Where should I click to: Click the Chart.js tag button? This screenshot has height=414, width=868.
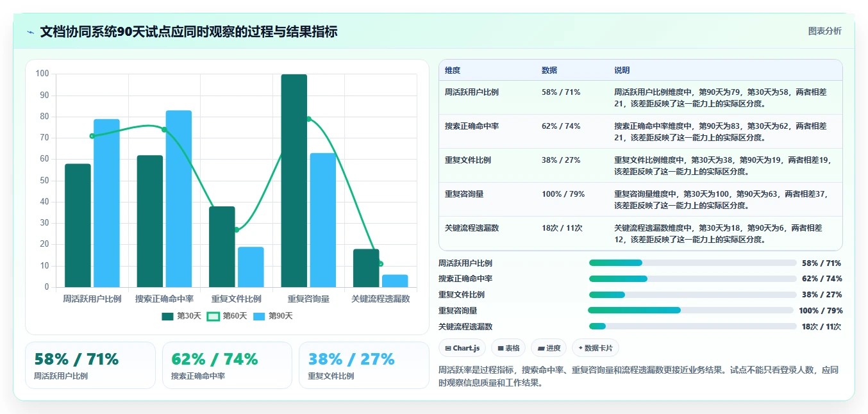click(462, 348)
